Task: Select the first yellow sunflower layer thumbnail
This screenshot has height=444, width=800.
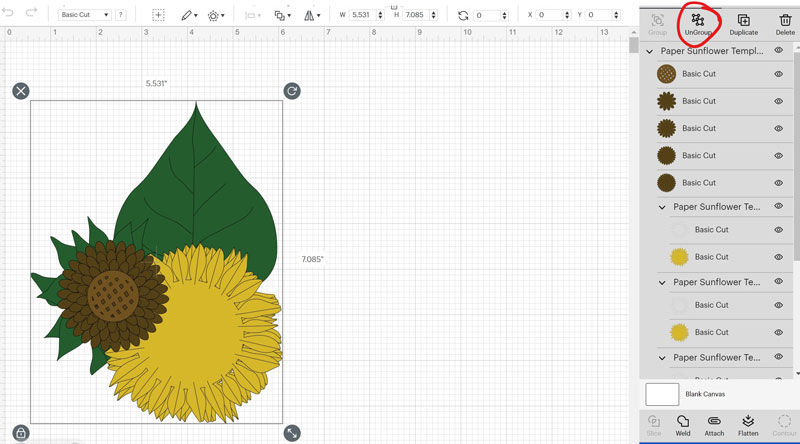Action: tap(679, 257)
